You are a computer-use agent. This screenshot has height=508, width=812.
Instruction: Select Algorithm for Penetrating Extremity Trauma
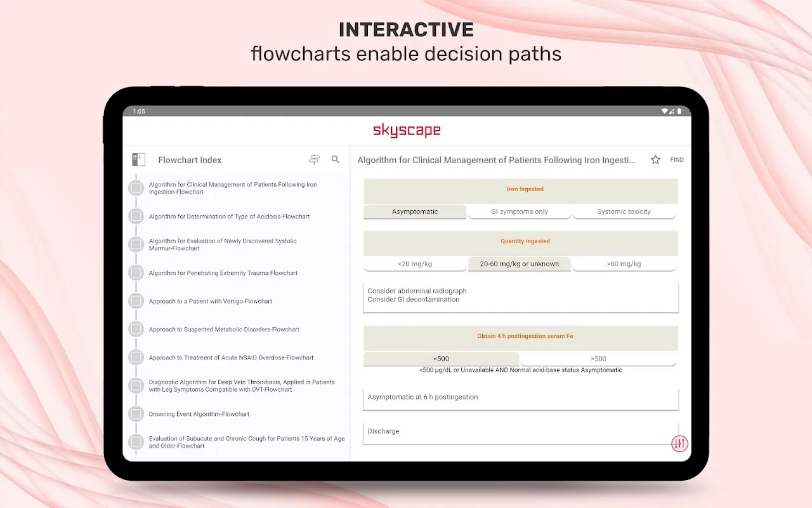(x=223, y=273)
